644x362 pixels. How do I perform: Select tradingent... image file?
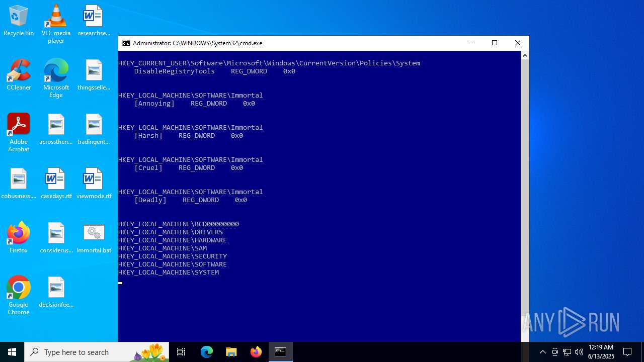pos(94,129)
